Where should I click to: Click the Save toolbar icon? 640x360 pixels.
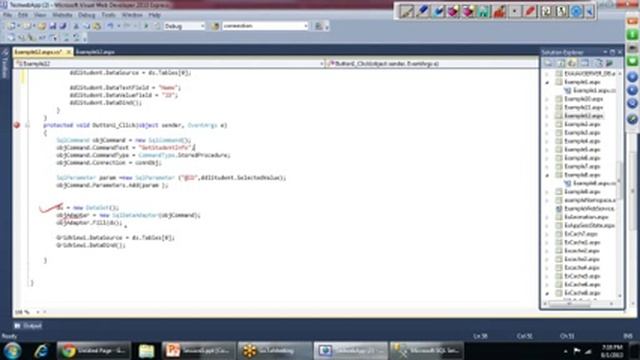point(52,26)
